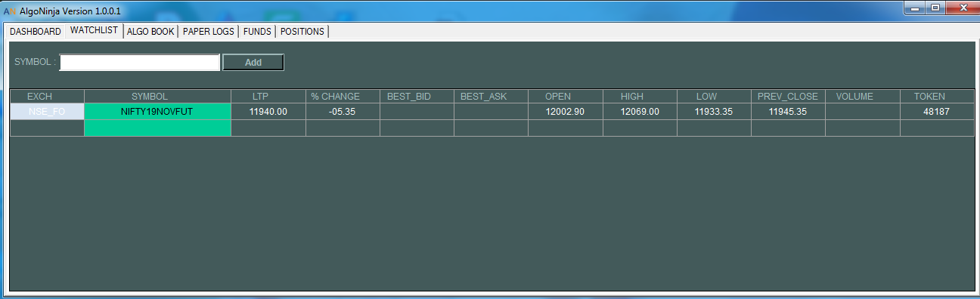
Task: Click the HIGH column header
Action: [x=640, y=97]
